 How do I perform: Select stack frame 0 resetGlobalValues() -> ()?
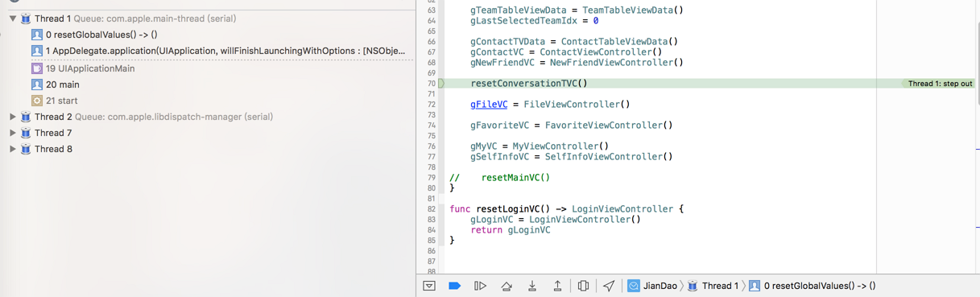tap(207, 35)
